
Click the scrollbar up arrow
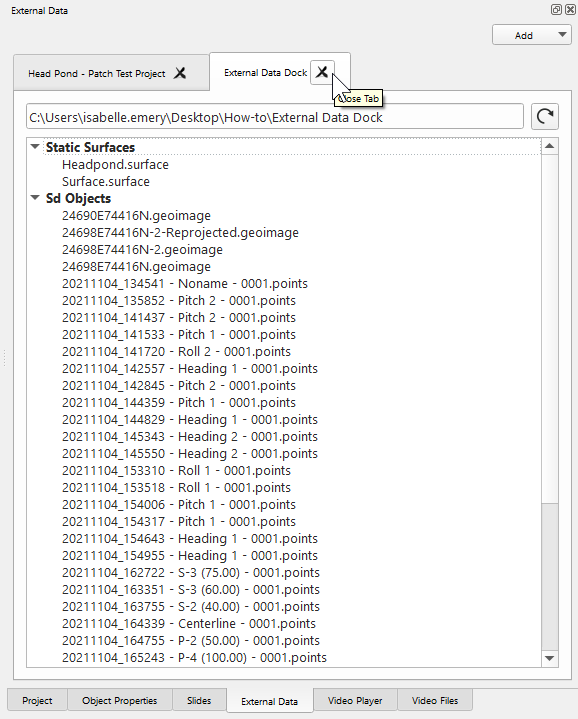click(x=550, y=146)
